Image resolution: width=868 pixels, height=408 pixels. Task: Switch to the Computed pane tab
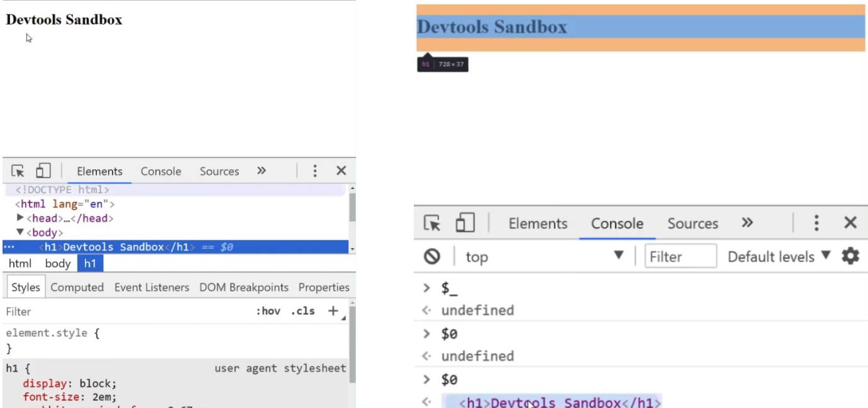[77, 287]
